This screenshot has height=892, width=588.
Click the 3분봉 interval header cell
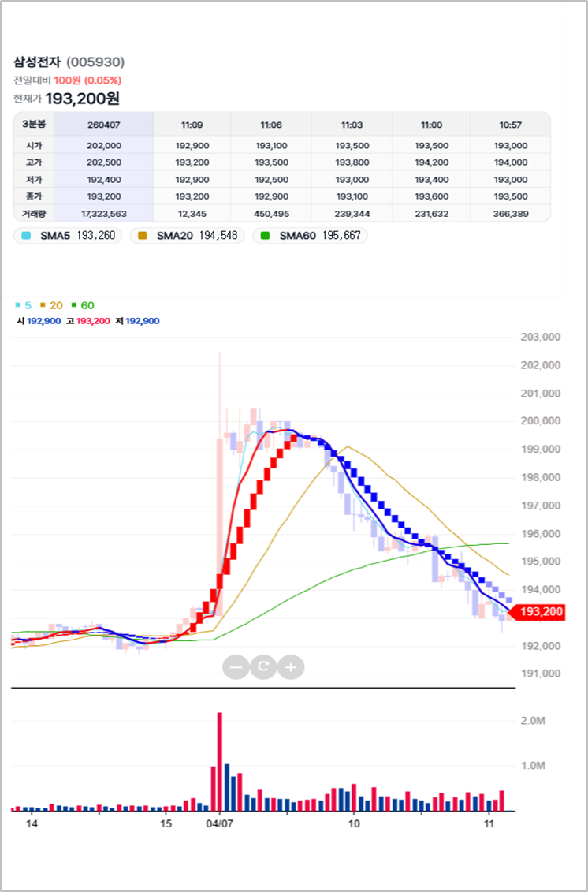[34, 125]
